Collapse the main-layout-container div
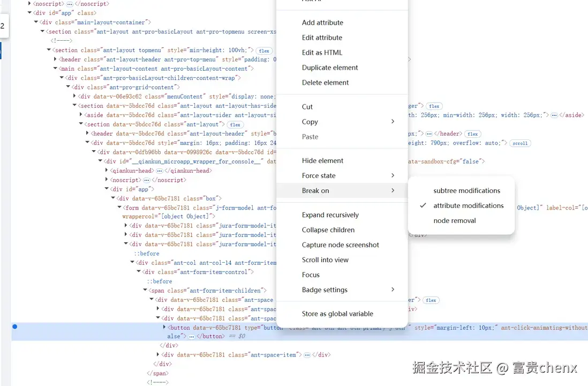 coord(36,22)
